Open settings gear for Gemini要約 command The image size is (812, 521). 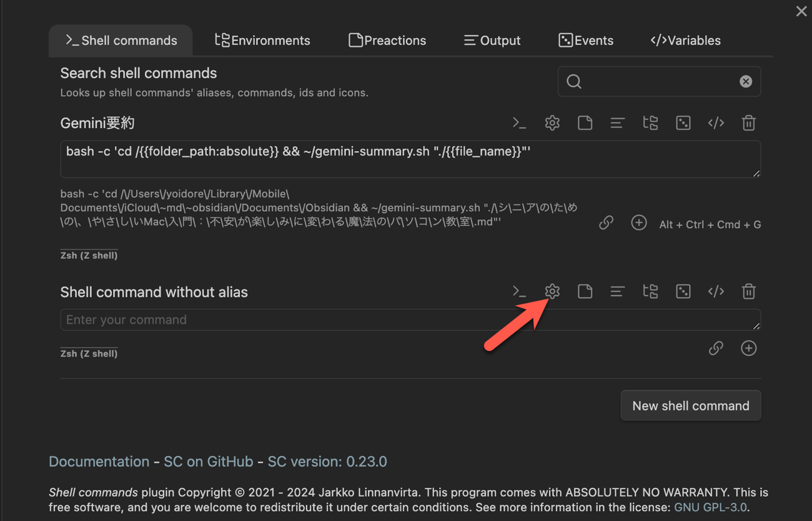(552, 123)
